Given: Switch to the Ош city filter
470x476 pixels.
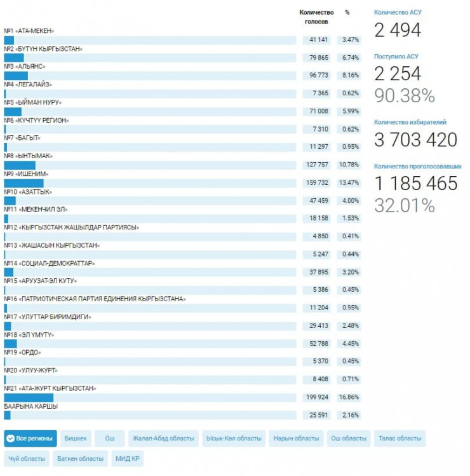Looking at the screenshot, I should tap(110, 439).
